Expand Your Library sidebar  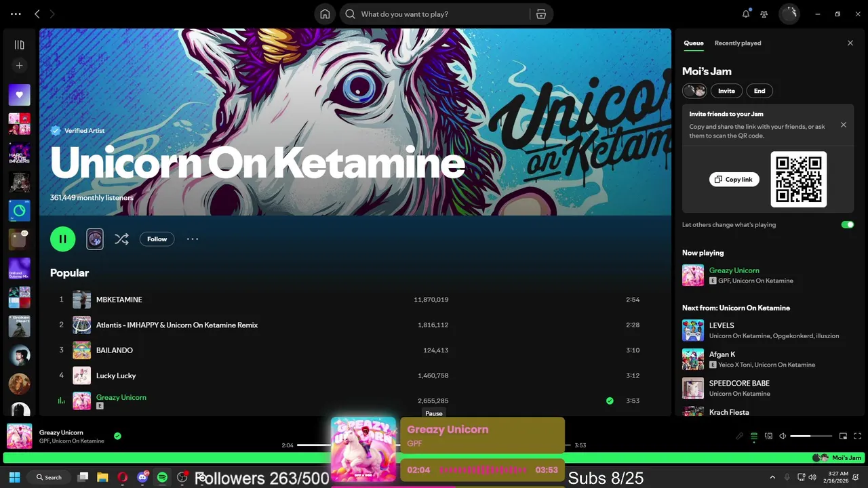pos(19,45)
